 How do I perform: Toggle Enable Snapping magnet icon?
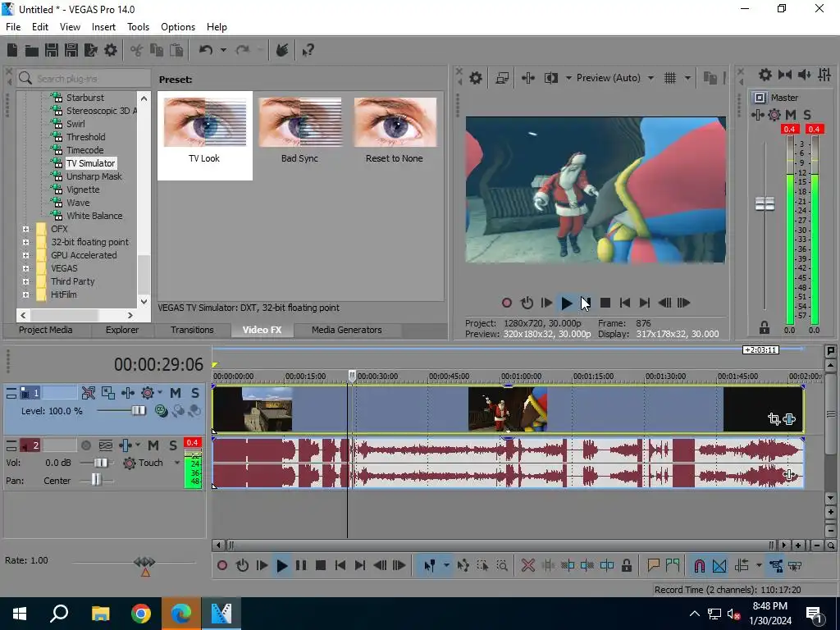[x=699, y=565]
